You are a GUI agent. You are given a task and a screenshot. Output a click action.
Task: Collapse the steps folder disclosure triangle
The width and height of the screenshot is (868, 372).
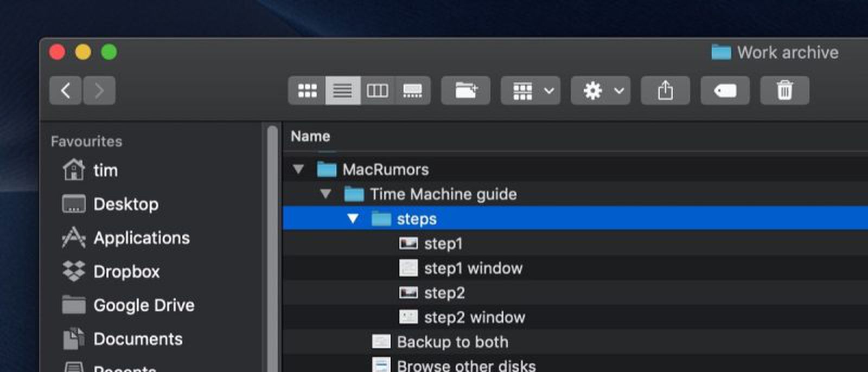(x=353, y=219)
